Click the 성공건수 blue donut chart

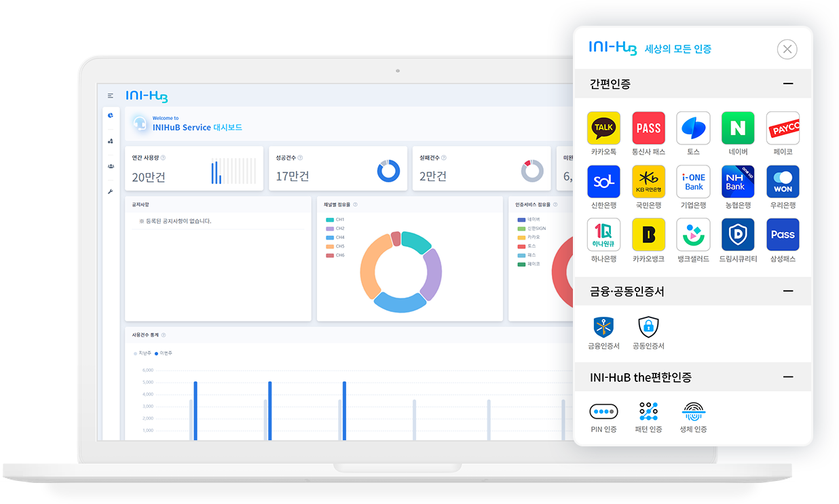click(x=388, y=170)
